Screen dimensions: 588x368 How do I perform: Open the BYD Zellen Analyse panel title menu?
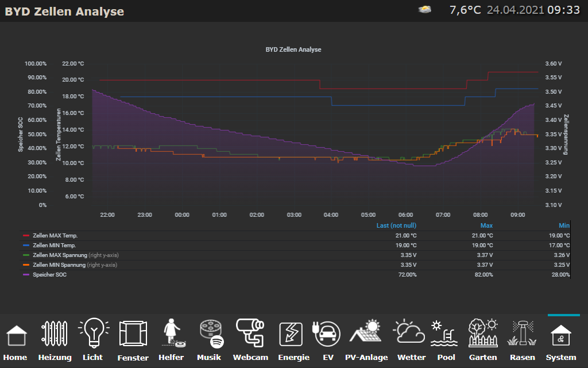click(293, 49)
